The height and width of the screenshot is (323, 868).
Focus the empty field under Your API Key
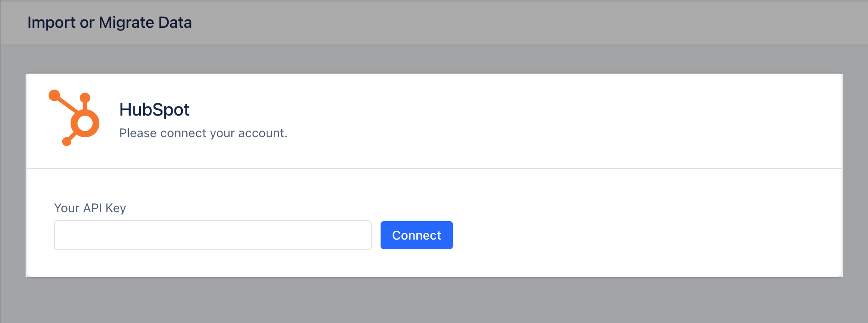coord(212,235)
